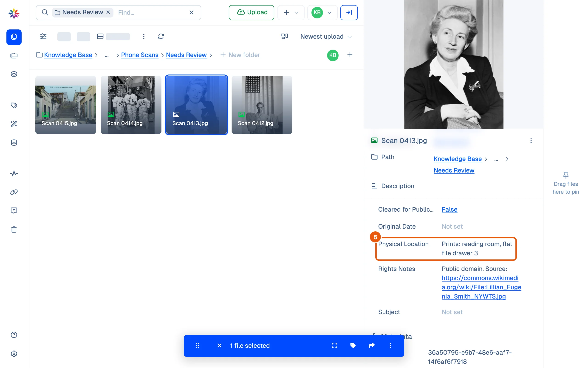This screenshot has width=588, height=368.
Task: Go to Knowledge Base breadcrumb in toolbar
Action: (68, 55)
